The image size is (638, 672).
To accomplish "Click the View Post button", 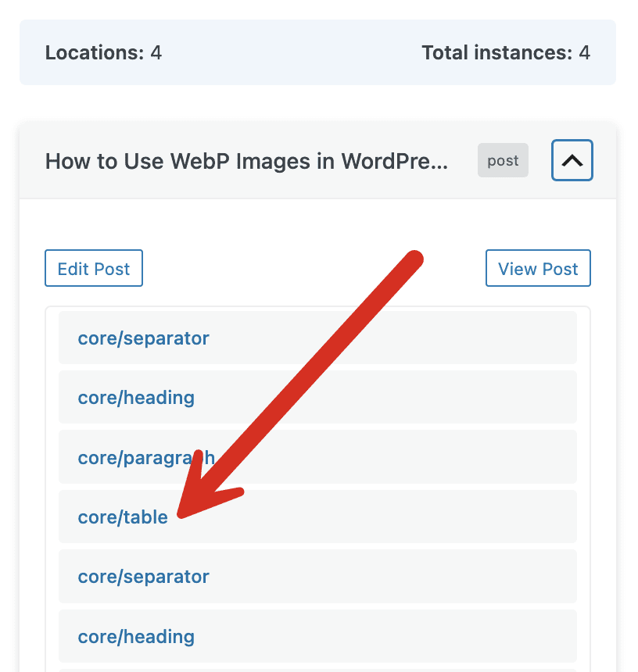I will click(538, 269).
